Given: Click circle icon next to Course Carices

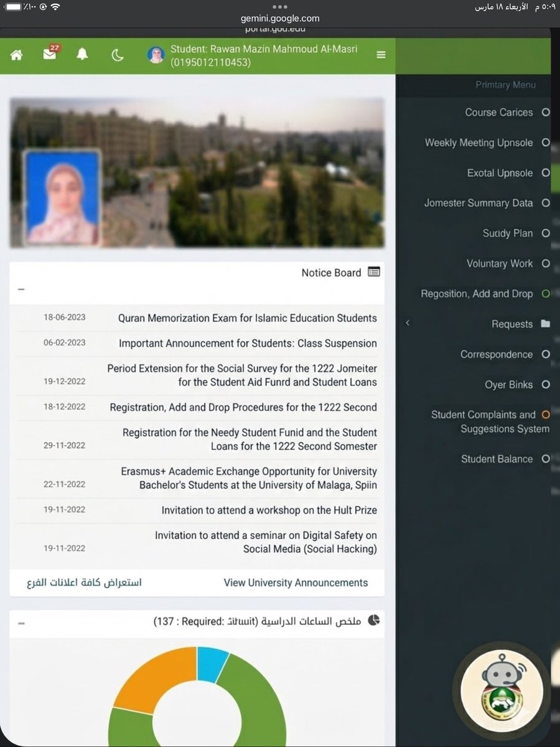Looking at the screenshot, I should [546, 112].
